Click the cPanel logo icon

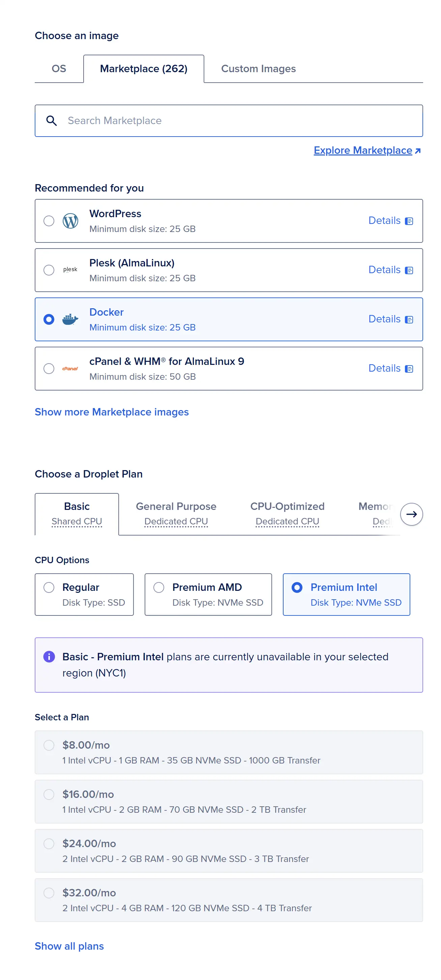(x=70, y=368)
